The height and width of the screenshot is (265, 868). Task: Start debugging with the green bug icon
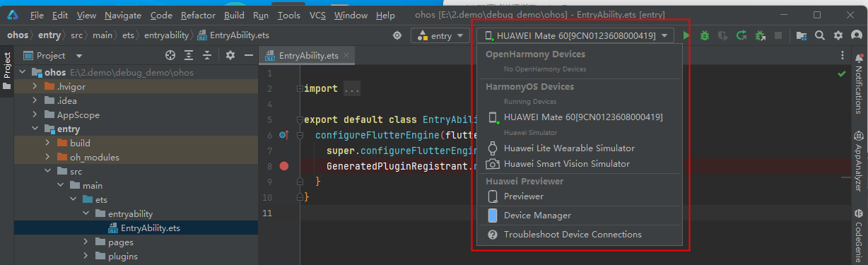705,35
